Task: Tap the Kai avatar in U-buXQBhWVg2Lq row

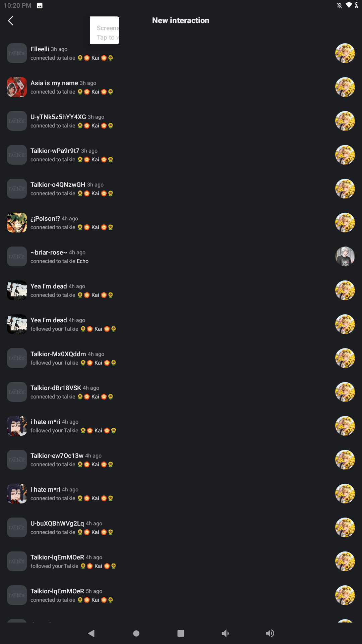Action: pos(345,528)
